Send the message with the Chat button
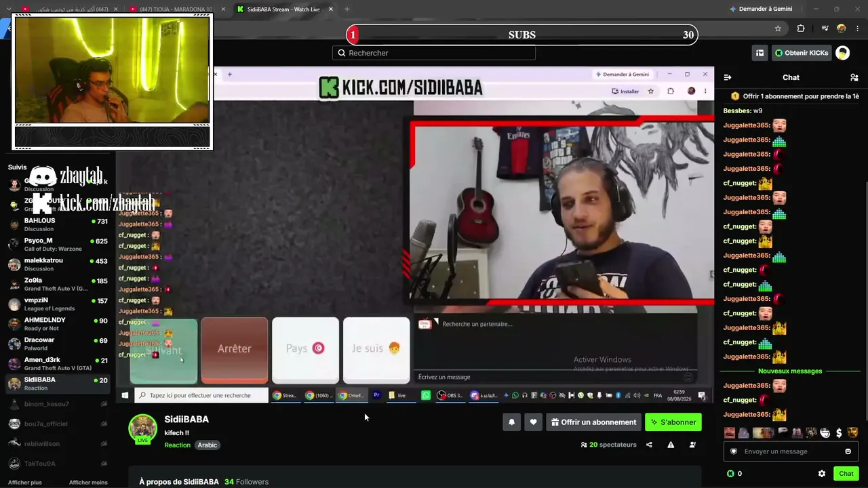This screenshot has width=868, height=488. tap(846, 474)
